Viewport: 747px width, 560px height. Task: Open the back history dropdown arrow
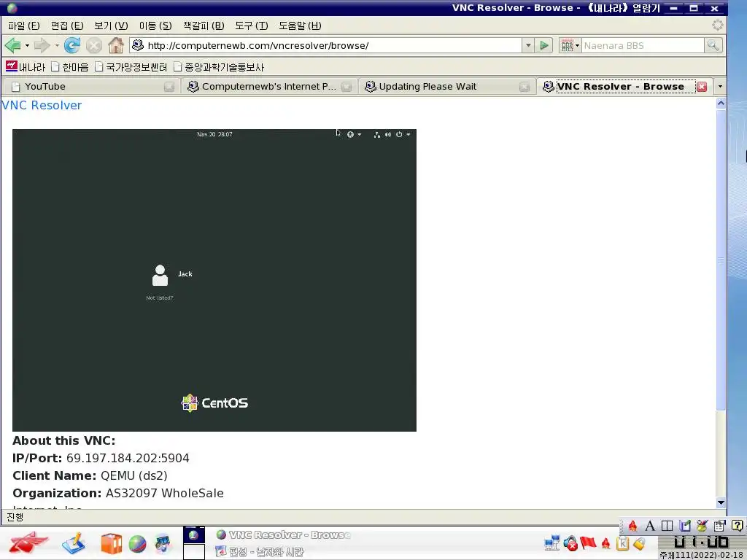tap(27, 46)
